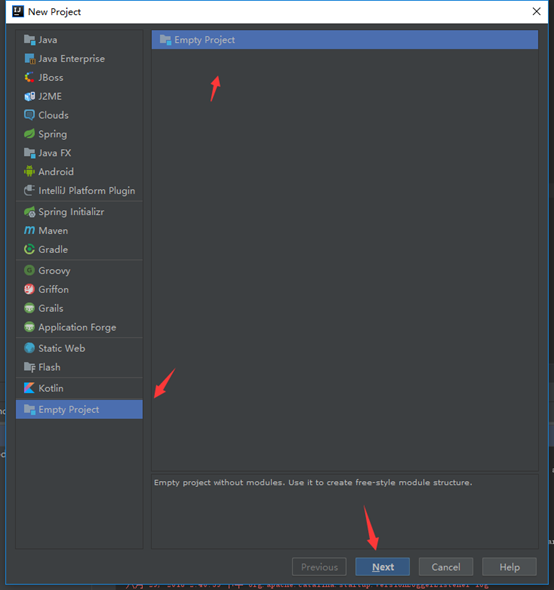Pick the Application Forge label

[x=77, y=327]
